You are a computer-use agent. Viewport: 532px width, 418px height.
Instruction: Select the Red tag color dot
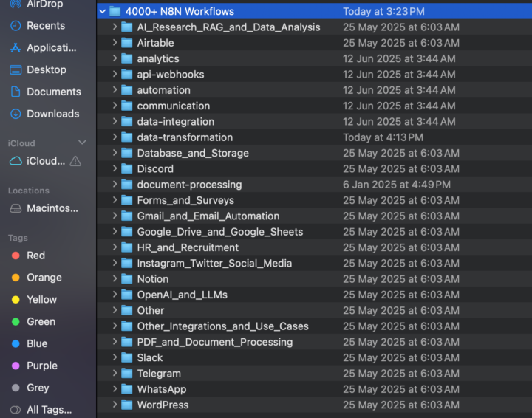pyautogui.click(x=15, y=256)
